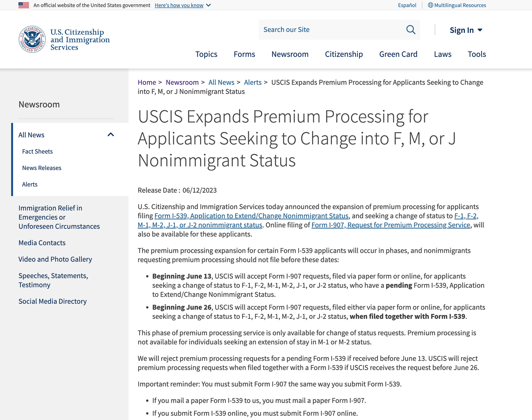The width and height of the screenshot is (532, 420).
Task: Open the Topics menu
Action: click(206, 54)
